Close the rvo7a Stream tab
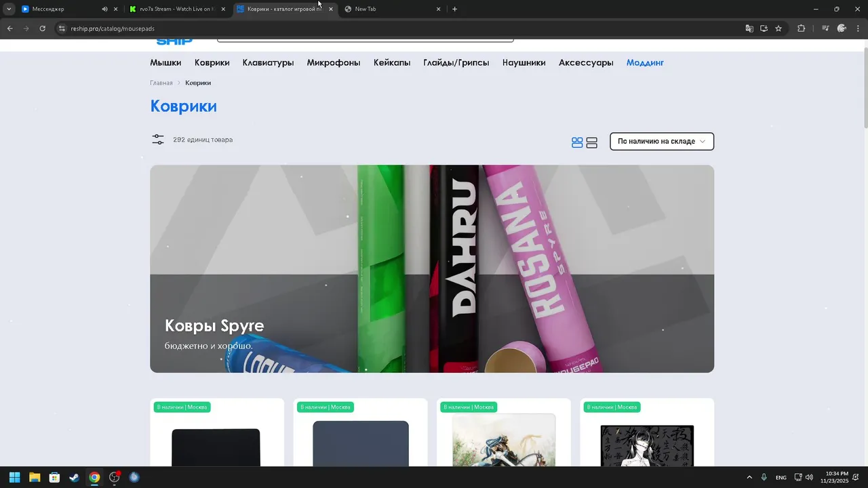868x488 pixels. (223, 9)
